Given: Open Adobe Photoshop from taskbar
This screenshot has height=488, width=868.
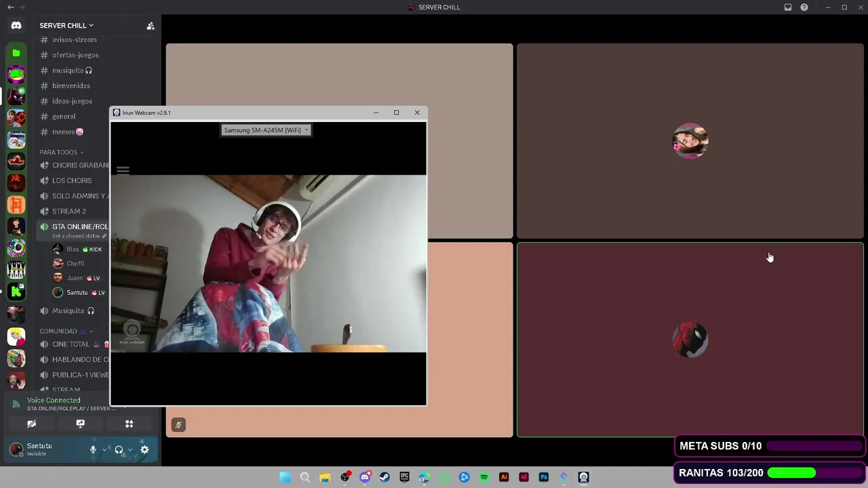Looking at the screenshot, I should pos(543,477).
